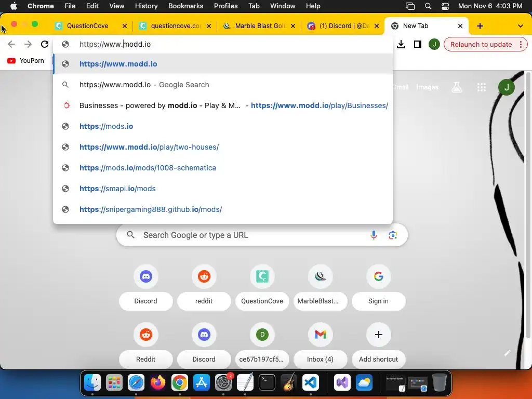Image resolution: width=532 pixels, height=399 pixels.
Task: Open a new tab with plus icon
Action: 480,26
